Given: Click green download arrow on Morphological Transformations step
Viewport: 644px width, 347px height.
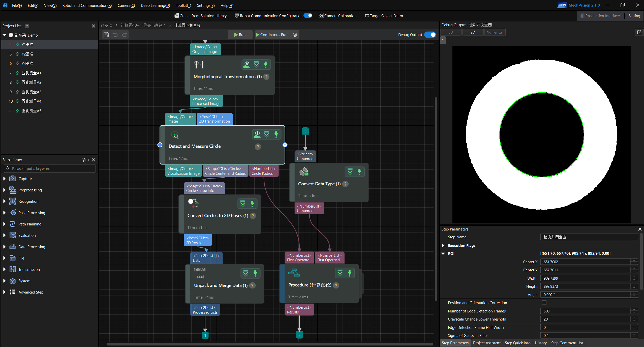Looking at the screenshot, I should 266,65.
